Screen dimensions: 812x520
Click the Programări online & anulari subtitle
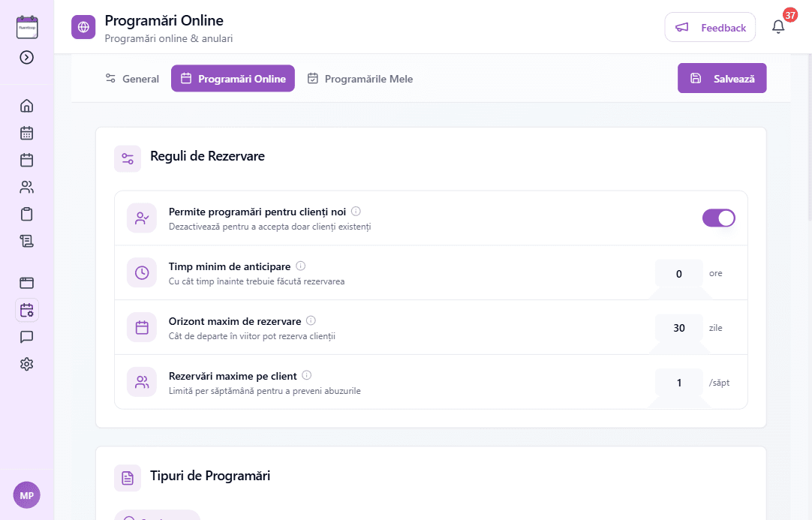point(169,39)
